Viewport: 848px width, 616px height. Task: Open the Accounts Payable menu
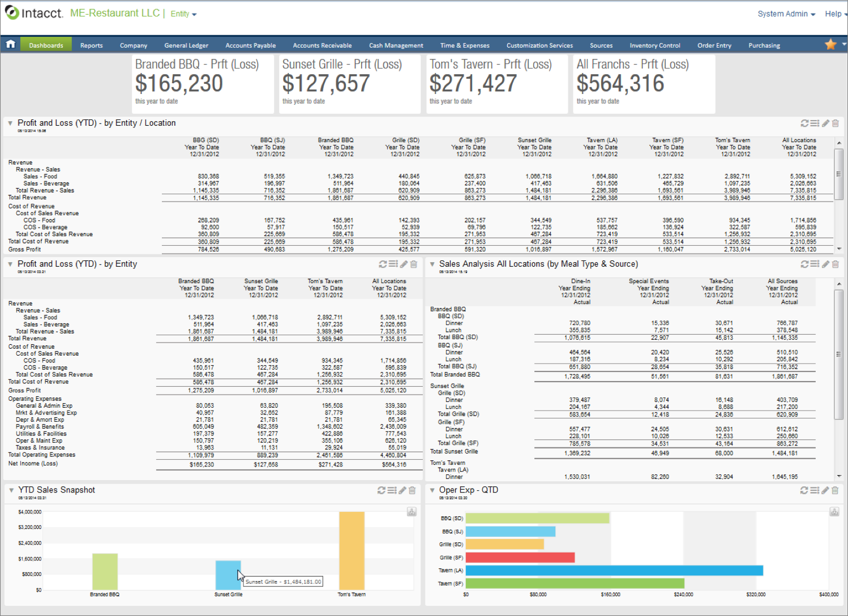(x=251, y=45)
